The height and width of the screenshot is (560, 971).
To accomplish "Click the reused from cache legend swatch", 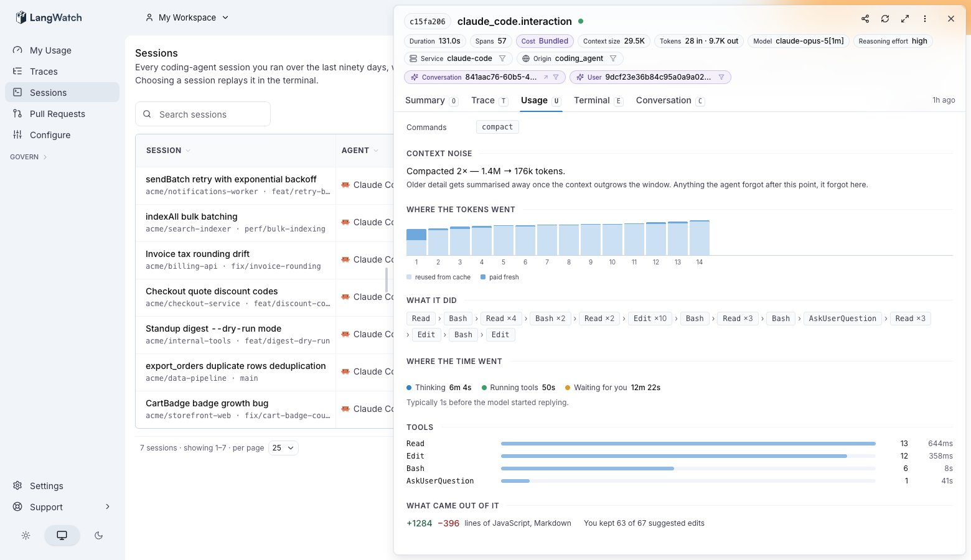I will point(409,277).
